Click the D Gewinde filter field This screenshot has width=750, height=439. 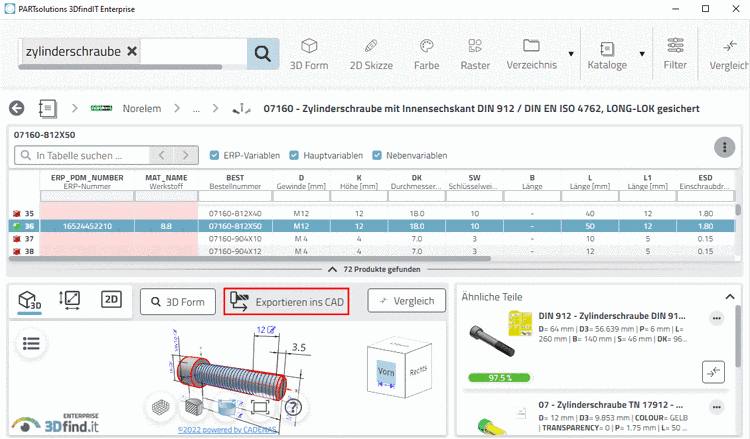tap(301, 196)
